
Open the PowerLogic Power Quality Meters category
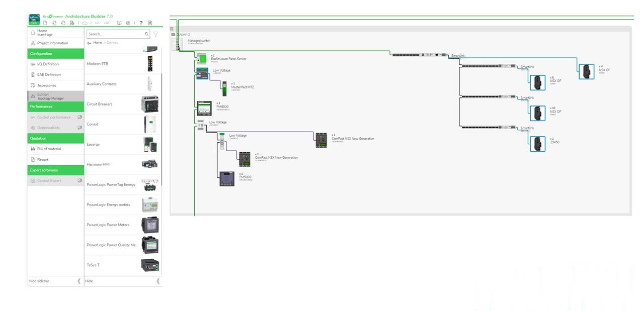[x=123, y=245]
